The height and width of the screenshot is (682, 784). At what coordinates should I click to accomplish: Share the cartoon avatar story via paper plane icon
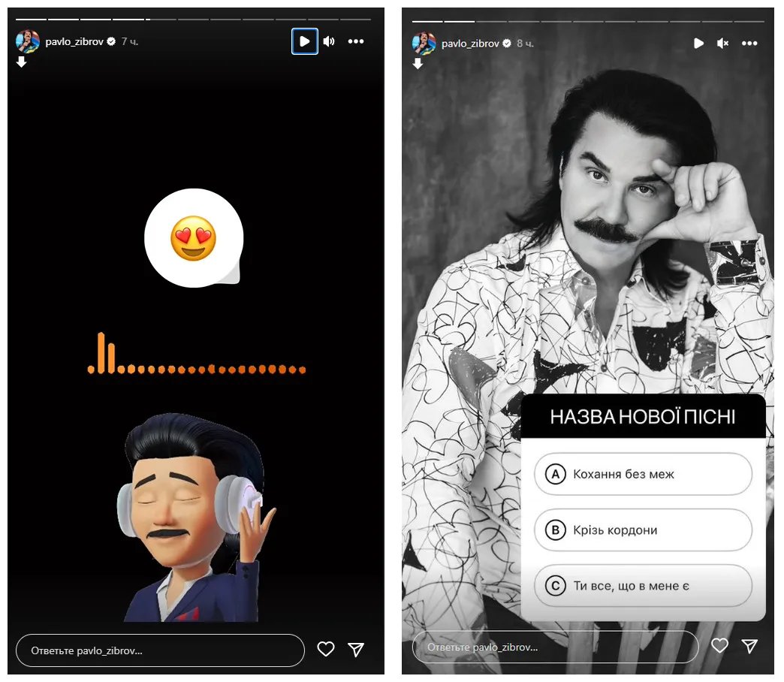tap(356, 650)
